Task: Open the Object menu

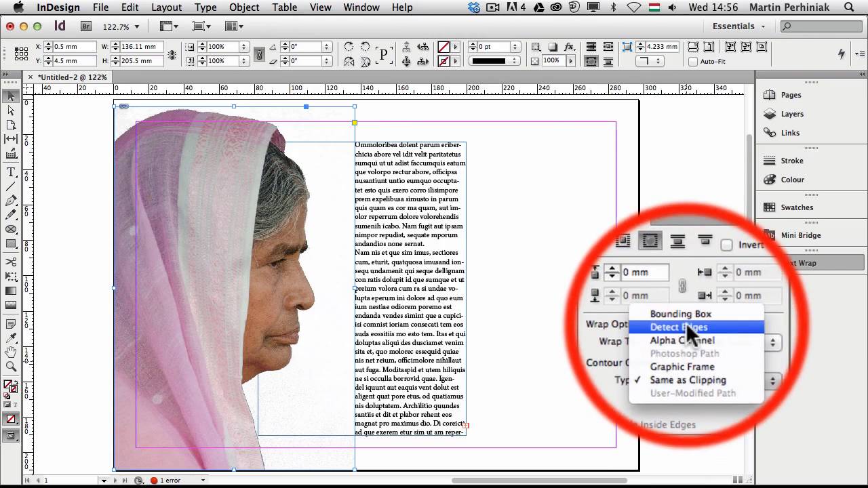Action: click(x=244, y=7)
